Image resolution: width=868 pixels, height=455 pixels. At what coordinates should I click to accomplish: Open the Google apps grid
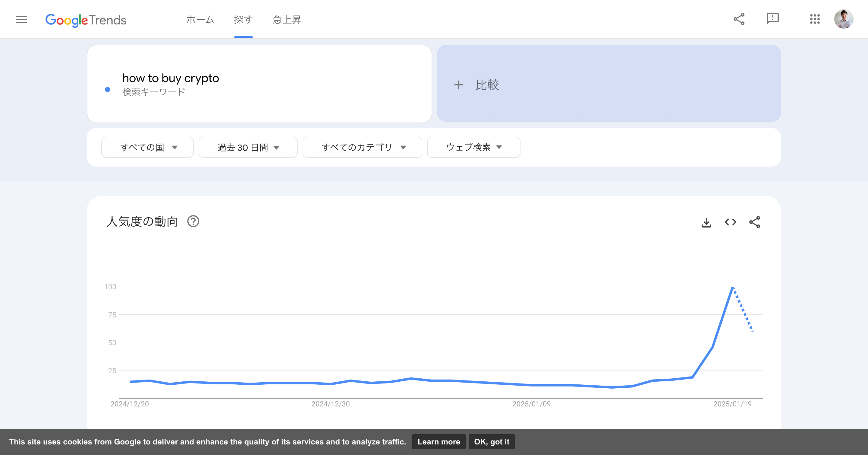[814, 19]
